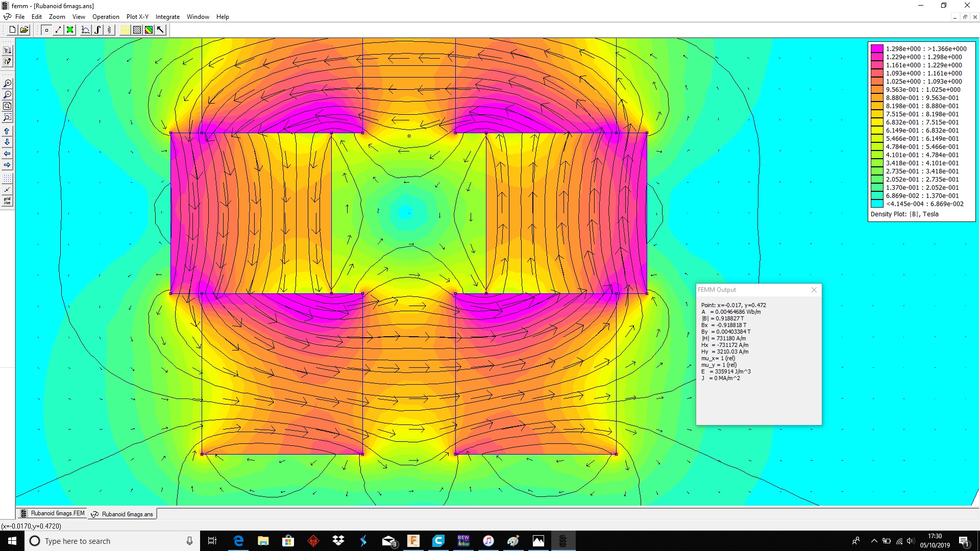This screenshot has height=551, width=980.
Task: Click the magenta top legend swatch
Action: click(876, 49)
